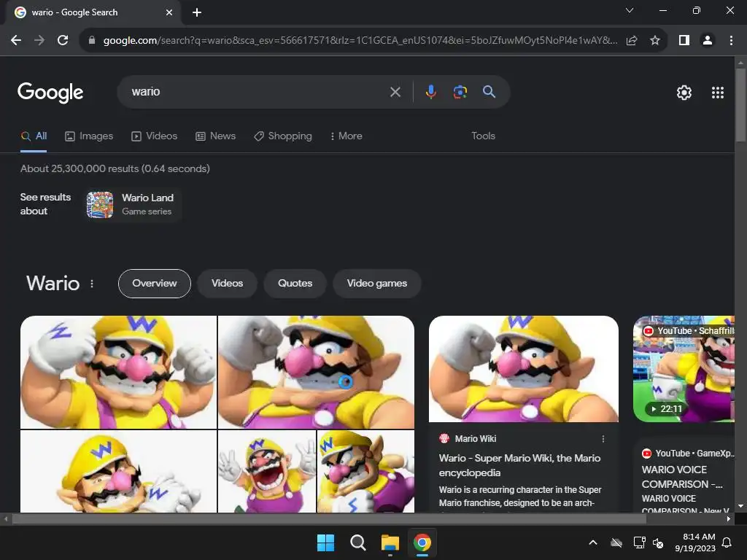The image size is (747, 560).
Task: Submit search with magnifier icon
Action: (489, 91)
